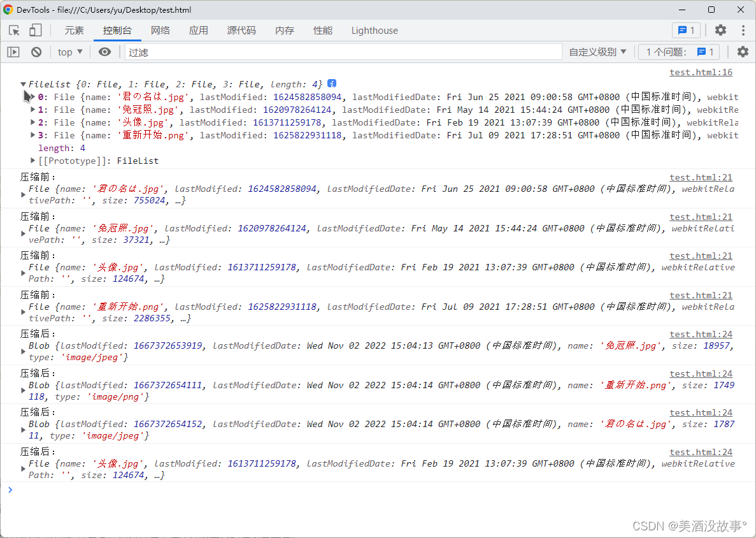Toggle the device toolbar icon

tap(35, 31)
